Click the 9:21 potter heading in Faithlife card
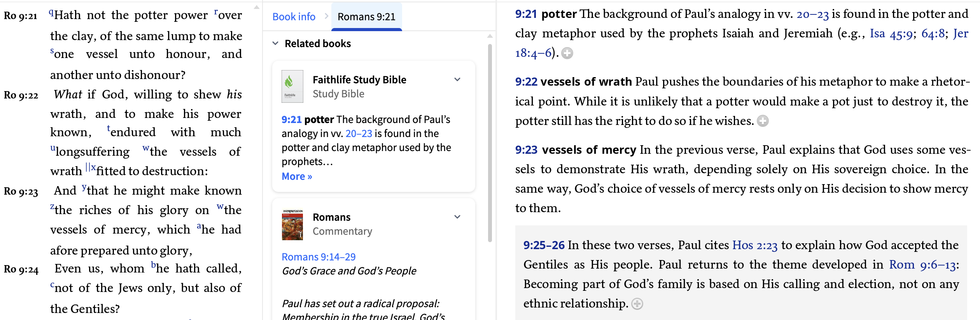Viewport: 980px width, 320px height. pos(308,120)
